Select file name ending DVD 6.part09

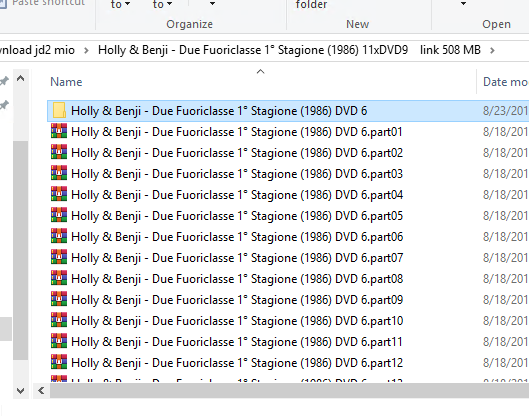pos(237,300)
